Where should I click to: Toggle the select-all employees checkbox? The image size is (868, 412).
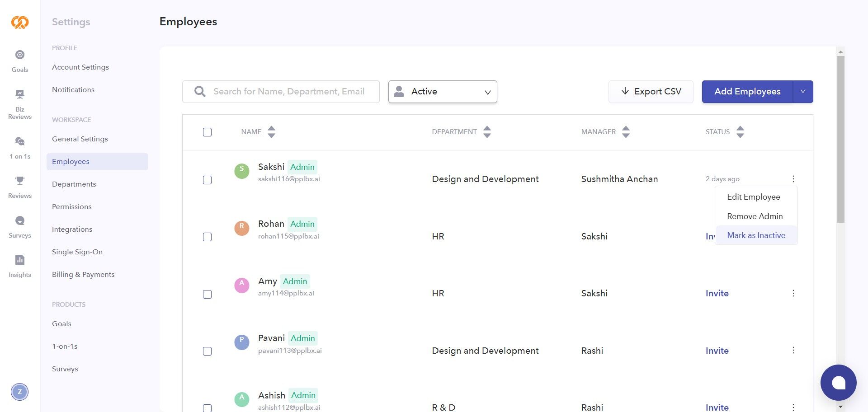click(x=207, y=132)
